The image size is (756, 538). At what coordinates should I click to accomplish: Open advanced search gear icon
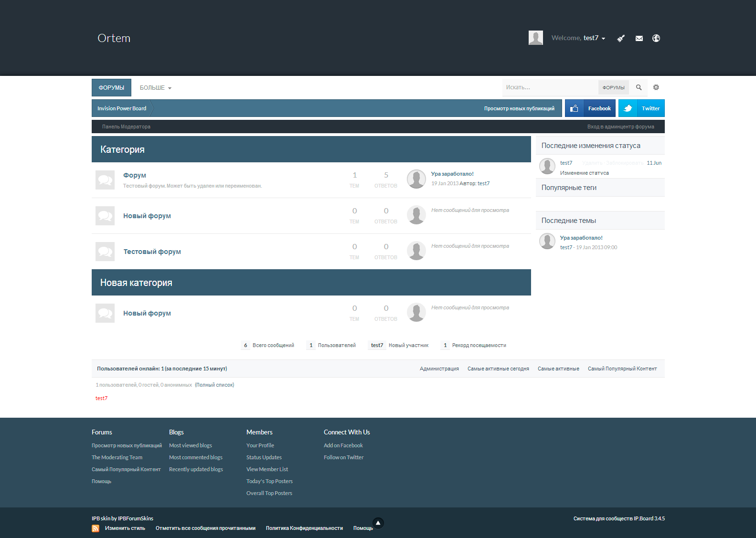[656, 87]
